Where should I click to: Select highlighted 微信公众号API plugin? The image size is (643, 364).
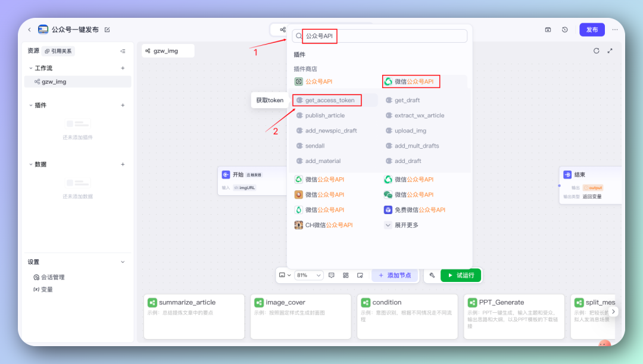coord(411,81)
